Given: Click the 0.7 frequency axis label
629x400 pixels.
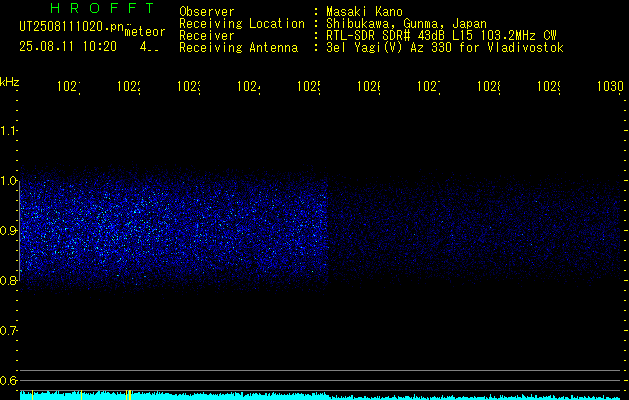Looking at the screenshot, I should click(x=8, y=331).
